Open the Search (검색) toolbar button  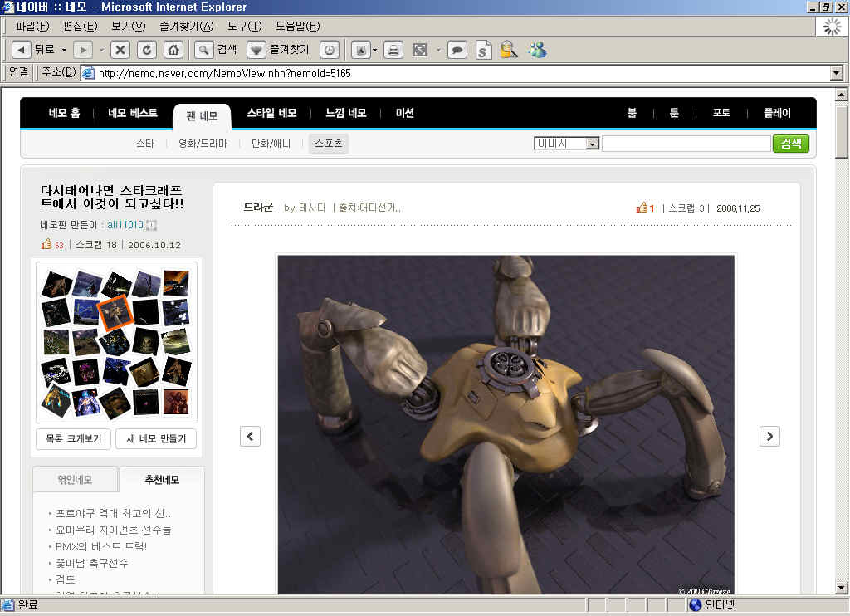click(x=217, y=50)
